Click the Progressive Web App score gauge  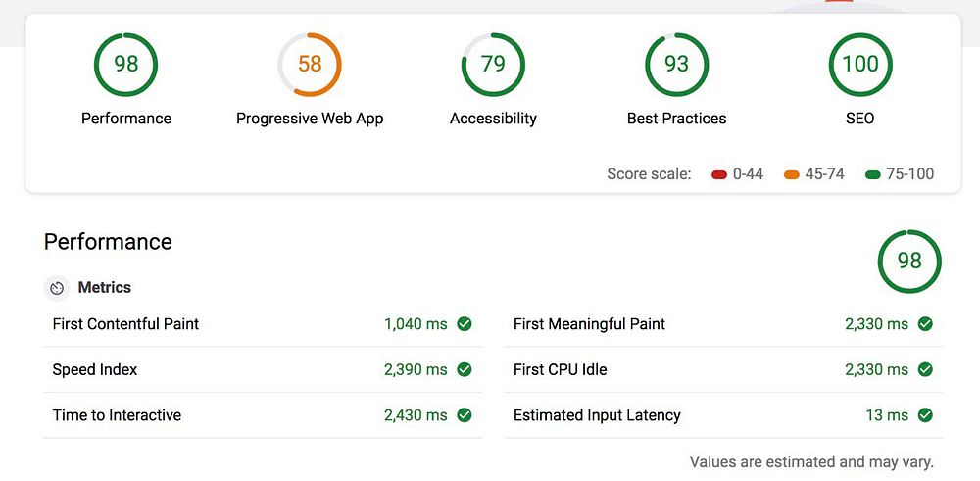pos(310,65)
